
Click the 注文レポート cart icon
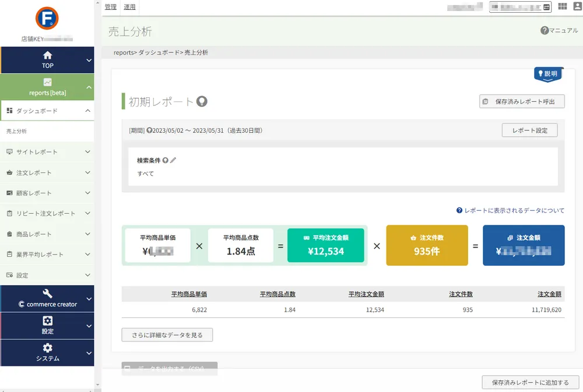pyautogui.click(x=10, y=172)
